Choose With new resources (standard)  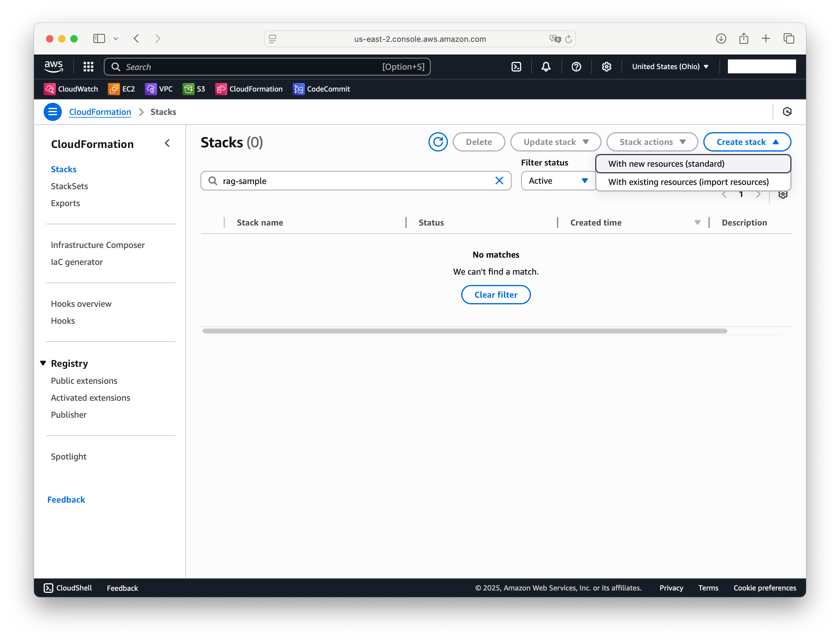click(692, 164)
